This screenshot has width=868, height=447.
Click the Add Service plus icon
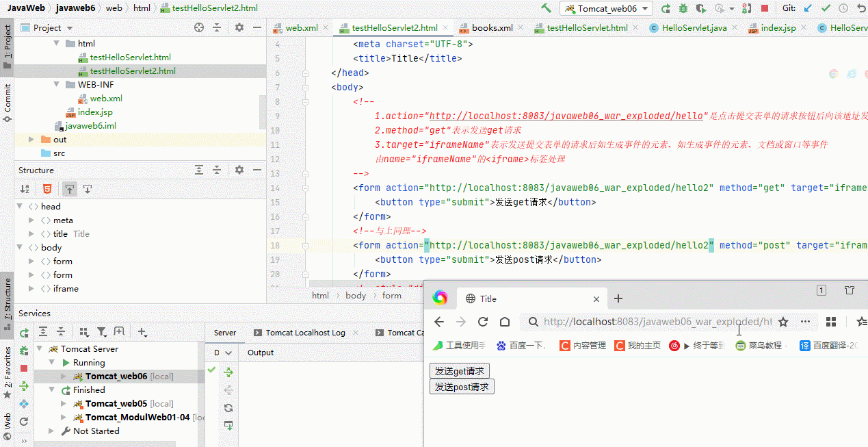142,332
